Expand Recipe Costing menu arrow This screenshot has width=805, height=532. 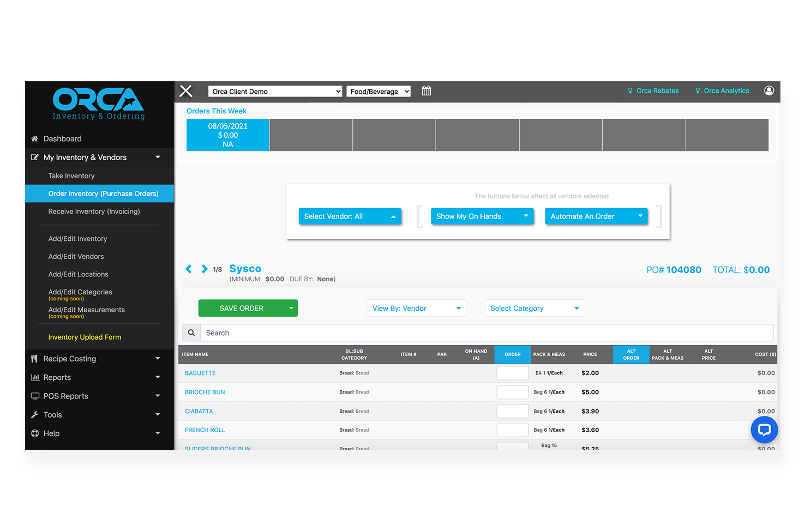coord(158,359)
